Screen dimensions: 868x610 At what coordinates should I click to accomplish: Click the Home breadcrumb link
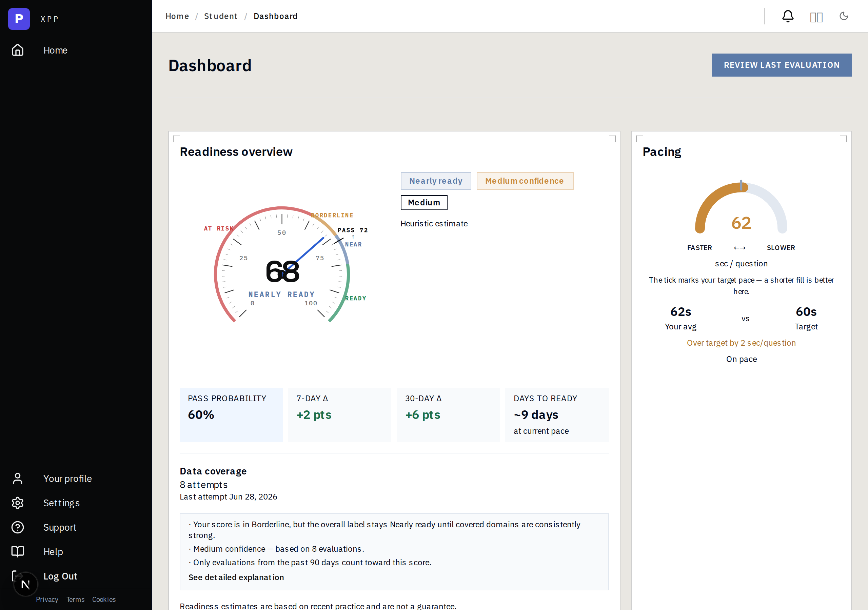click(x=177, y=16)
